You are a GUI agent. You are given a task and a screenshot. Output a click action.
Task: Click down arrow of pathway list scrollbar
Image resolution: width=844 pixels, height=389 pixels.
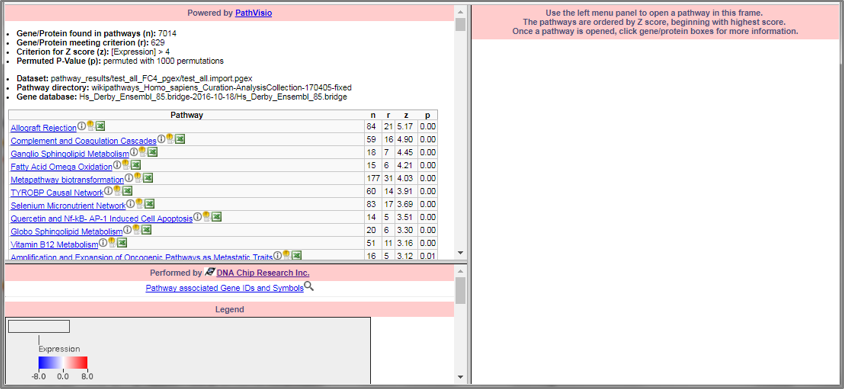pos(460,252)
